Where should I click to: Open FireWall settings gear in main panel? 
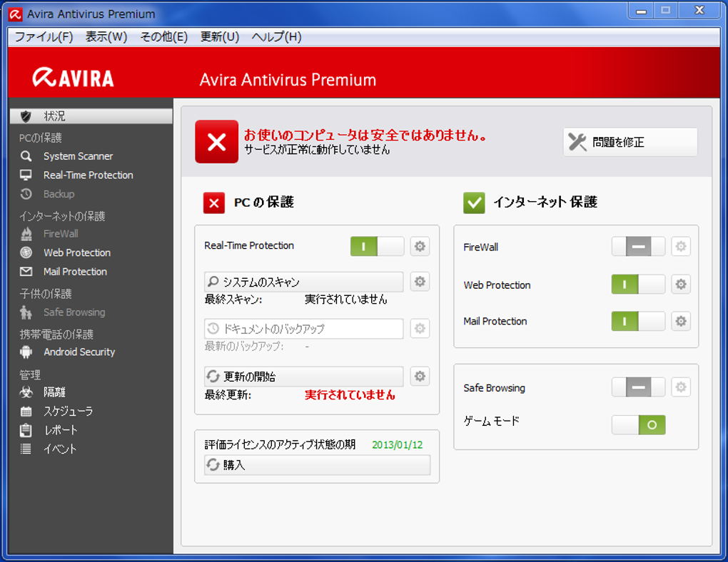coord(681,247)
